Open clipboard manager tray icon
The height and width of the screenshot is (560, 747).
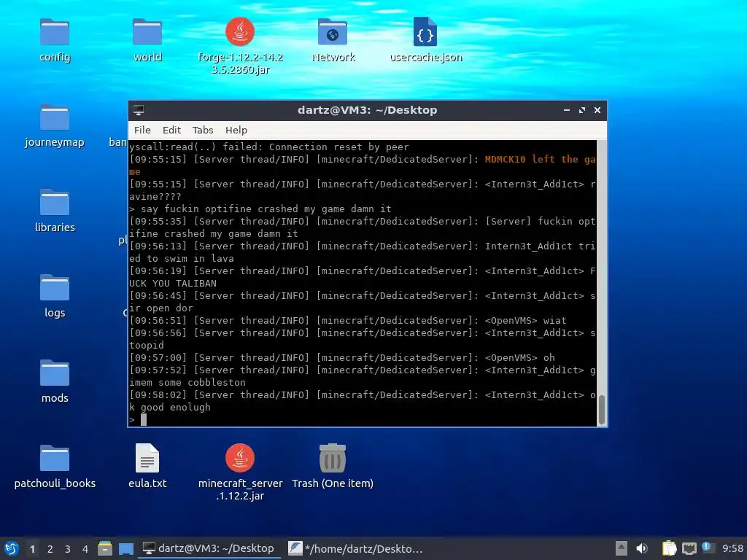[x=670, y=548]
